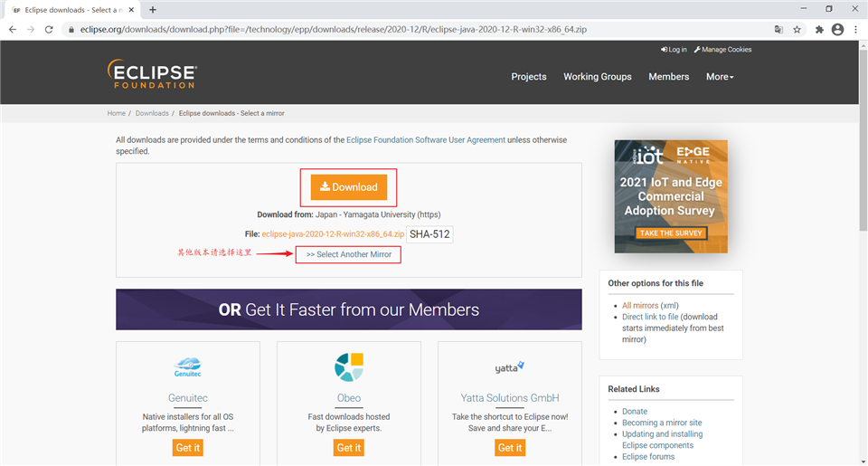Click the SHA-512 button
Screen dimensions: 868x466
pos(429,234)
